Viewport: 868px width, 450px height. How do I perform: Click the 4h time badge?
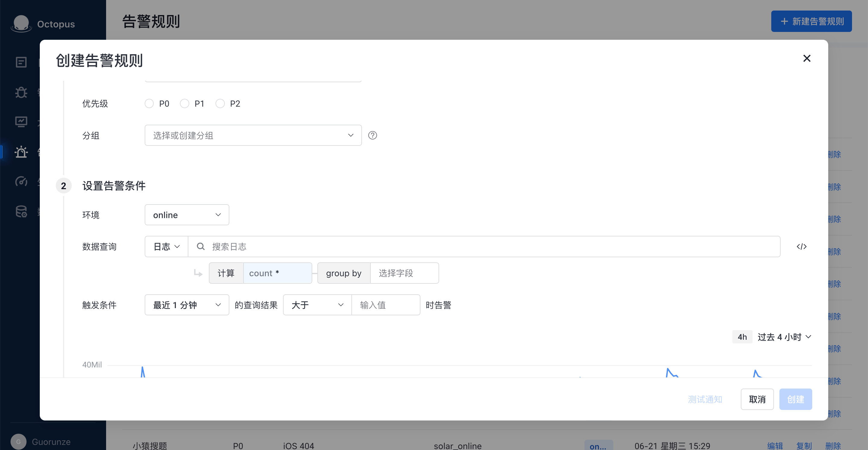[x=742, y=337]
